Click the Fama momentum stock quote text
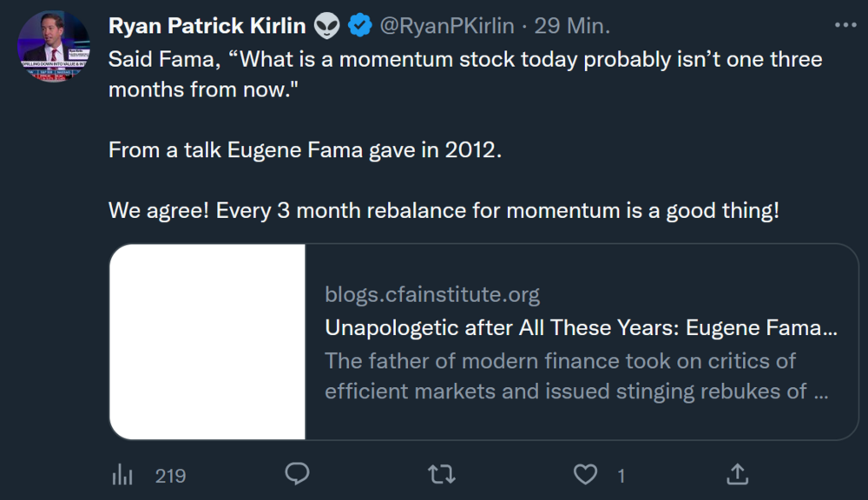The height and width of the screenshot is (500, 868). [465, 74]
